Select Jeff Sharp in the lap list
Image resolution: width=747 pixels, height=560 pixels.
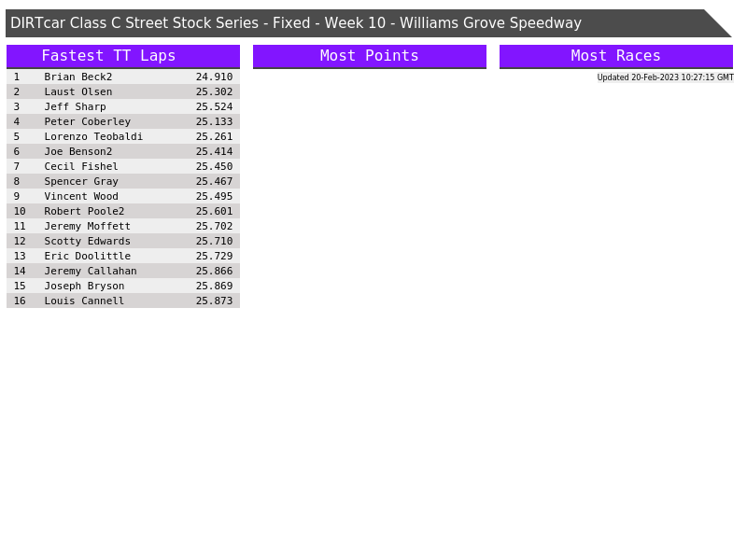pos(75,107)
